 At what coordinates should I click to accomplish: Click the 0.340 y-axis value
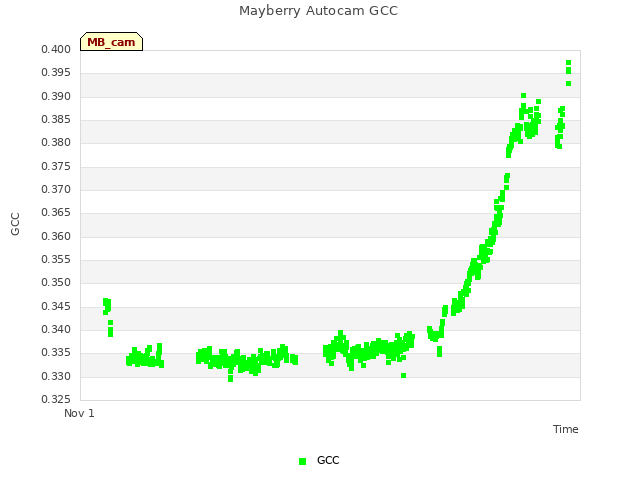click(56, 329)
